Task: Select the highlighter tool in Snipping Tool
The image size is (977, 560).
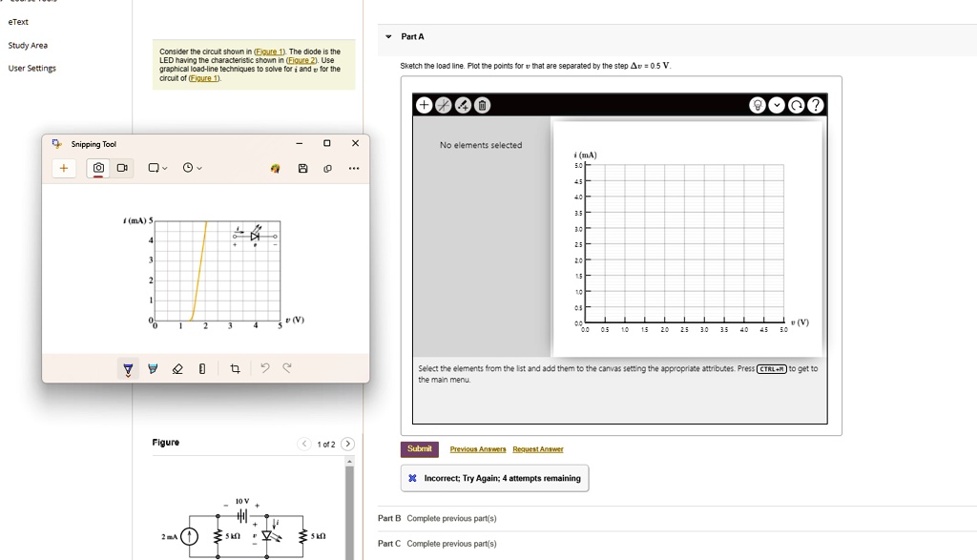Action: point(153,368)
